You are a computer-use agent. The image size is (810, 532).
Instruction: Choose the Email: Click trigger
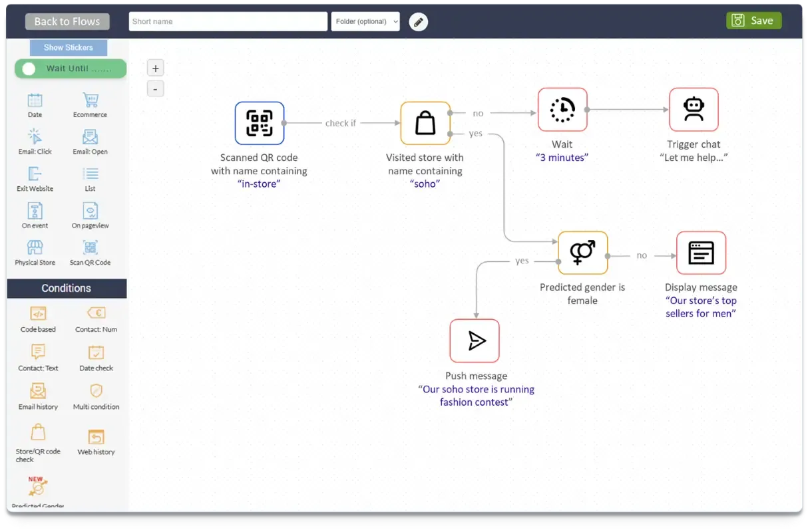pos(35,137)
